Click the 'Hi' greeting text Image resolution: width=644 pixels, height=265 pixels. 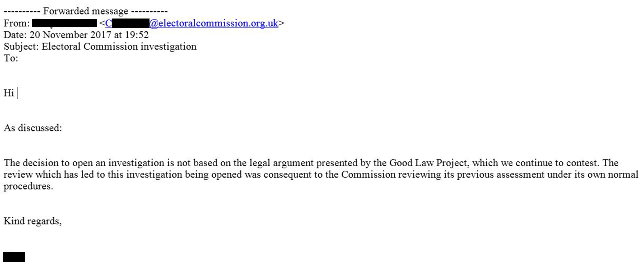[x=9, y=93]
